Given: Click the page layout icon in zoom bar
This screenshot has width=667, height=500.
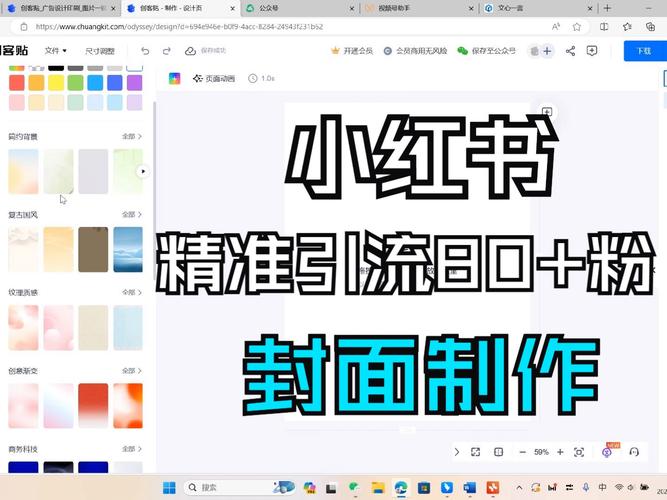Looking at the screenshot, I should point(499,452).
